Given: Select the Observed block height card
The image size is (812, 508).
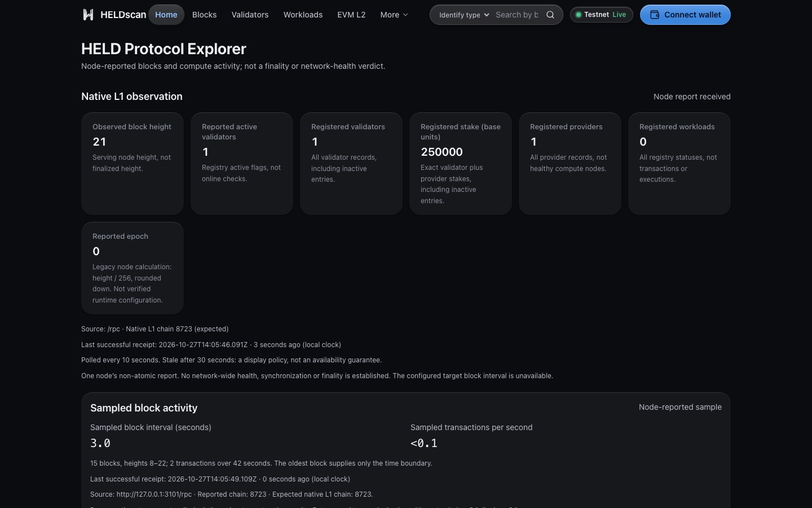Looking at the screenshot, I should tap(133, 164).
